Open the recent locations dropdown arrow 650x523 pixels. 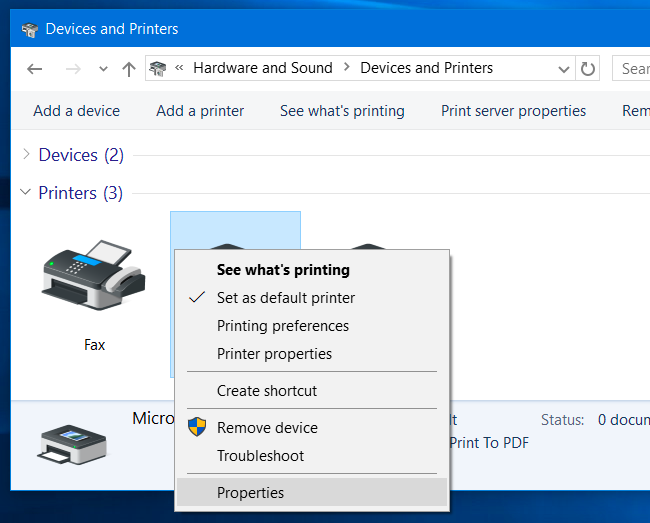click(103, 69)
